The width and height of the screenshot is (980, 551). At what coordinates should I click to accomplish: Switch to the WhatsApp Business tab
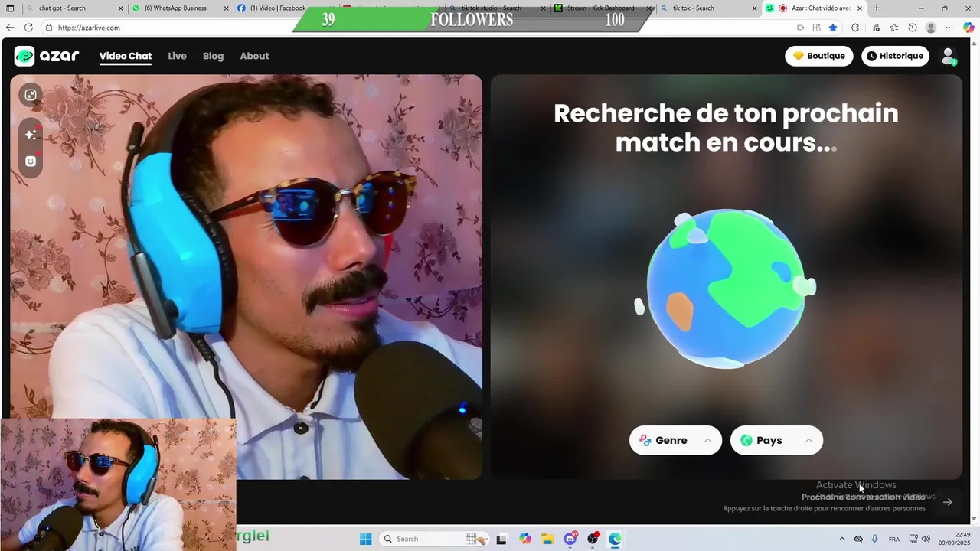point(180,8)
